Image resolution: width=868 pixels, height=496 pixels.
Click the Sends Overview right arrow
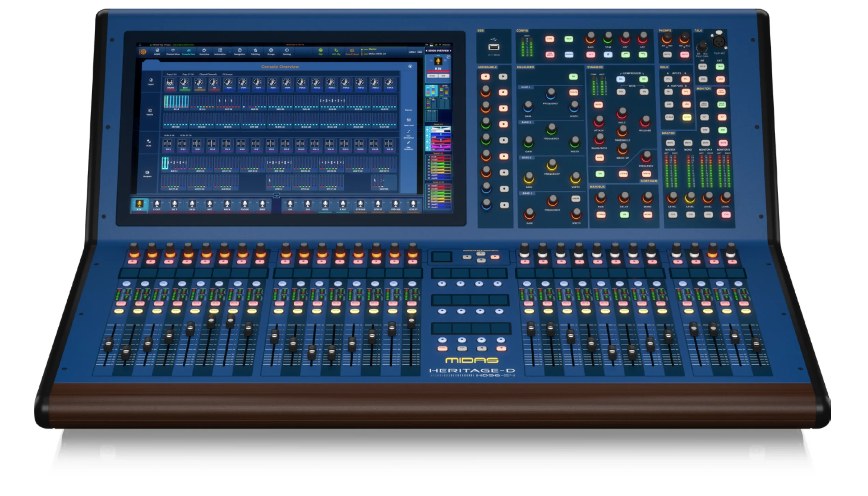(x=451, y=51)
